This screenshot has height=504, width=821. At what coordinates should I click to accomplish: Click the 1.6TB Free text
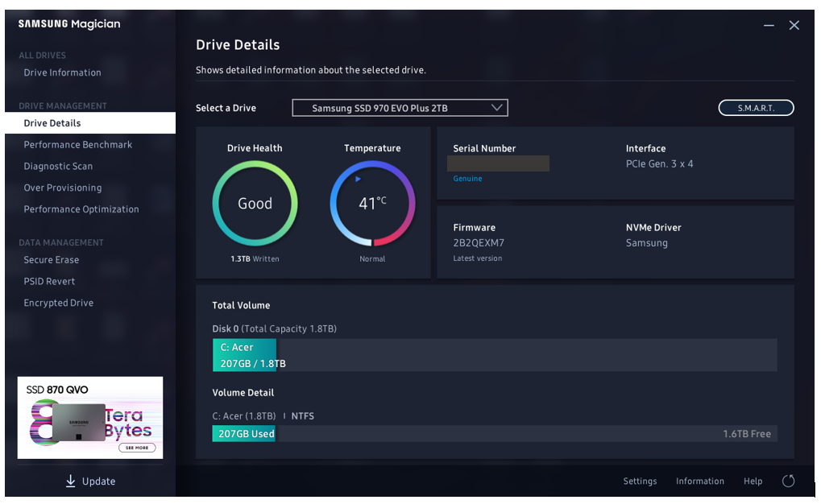(747, 434)
